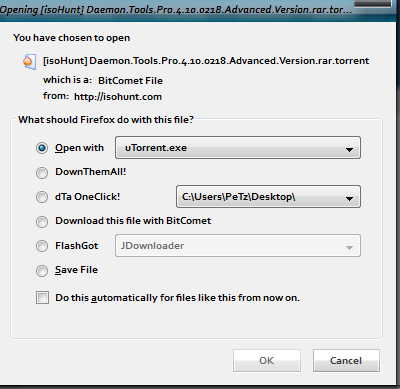Click 'What should Firefox do with this file?' label
The width and height of the screenshot is (400, 389).
pos(106,120)
